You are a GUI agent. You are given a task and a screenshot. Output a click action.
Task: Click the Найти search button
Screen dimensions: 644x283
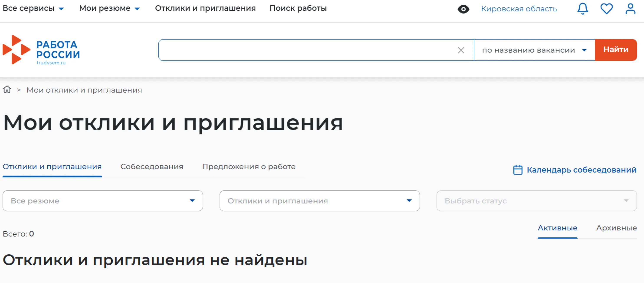coord(616,50)
